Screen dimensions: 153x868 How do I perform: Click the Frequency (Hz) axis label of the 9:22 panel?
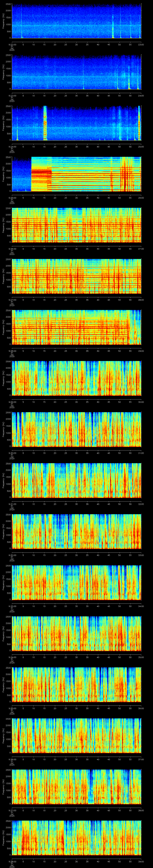coord(3,21)
